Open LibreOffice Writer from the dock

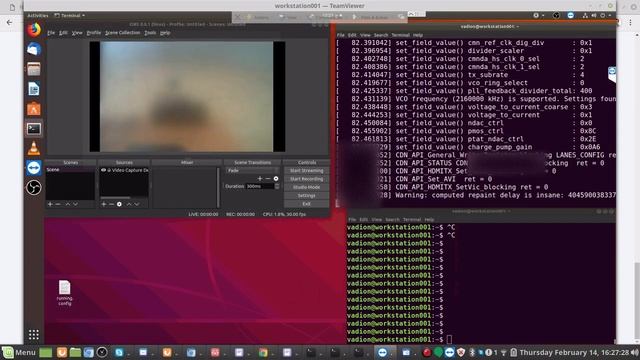(x=34, y=89)
